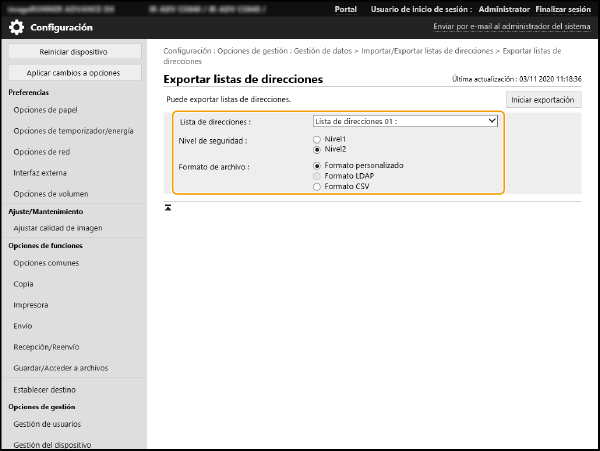This screenshot has width=600, height=451.
Task: Open the Lista de direcciones dropdown
Action: coord(405,121)
